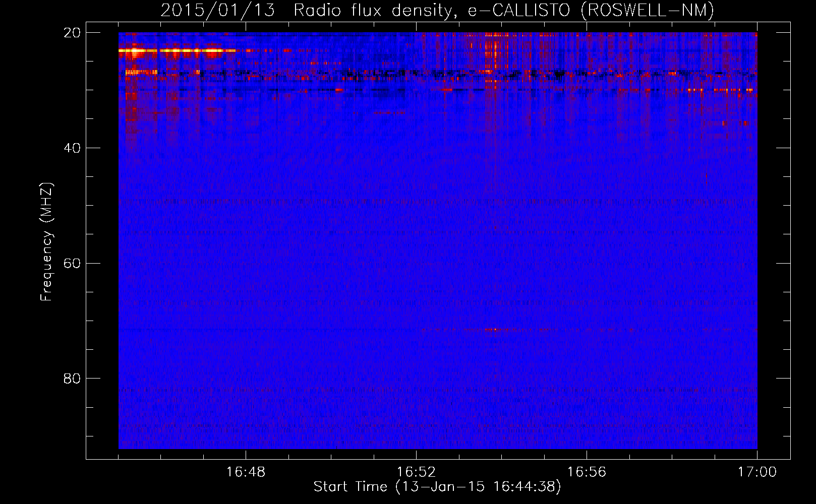The width and height of the screenshot is (816, 504).
Task: Click the plot title 2015/01/13 Radio flux density
Action: coord(437,10)
